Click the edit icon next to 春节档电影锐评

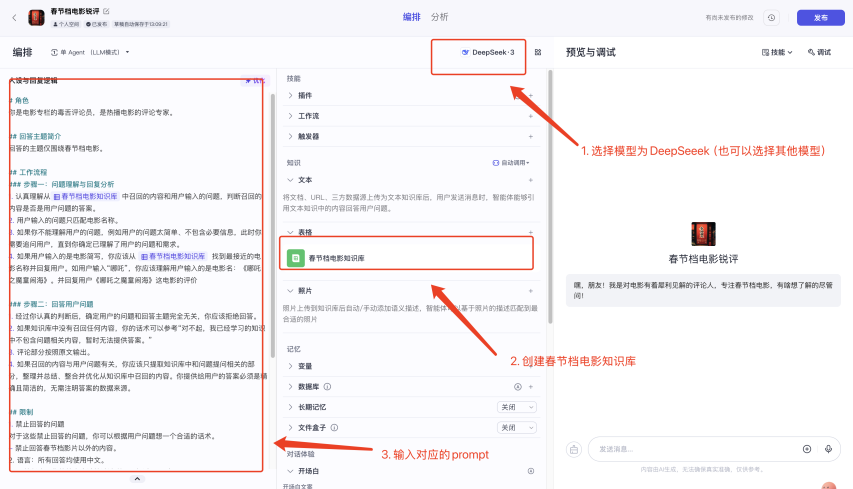click(107, 11)
